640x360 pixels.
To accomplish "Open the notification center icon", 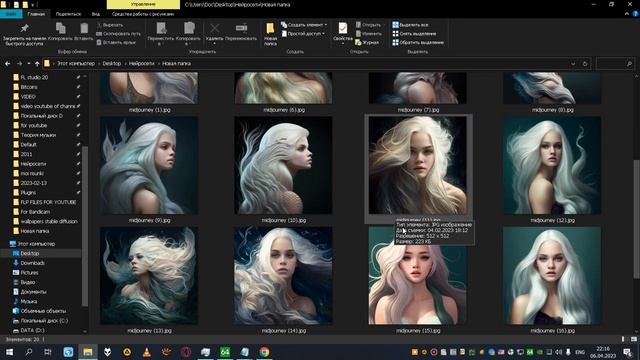I will point(627,352).
